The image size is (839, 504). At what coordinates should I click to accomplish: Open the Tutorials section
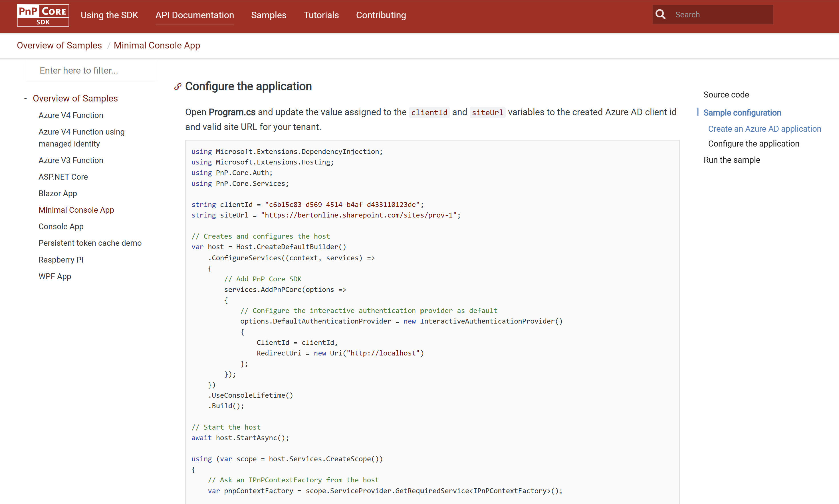point(321,15)
